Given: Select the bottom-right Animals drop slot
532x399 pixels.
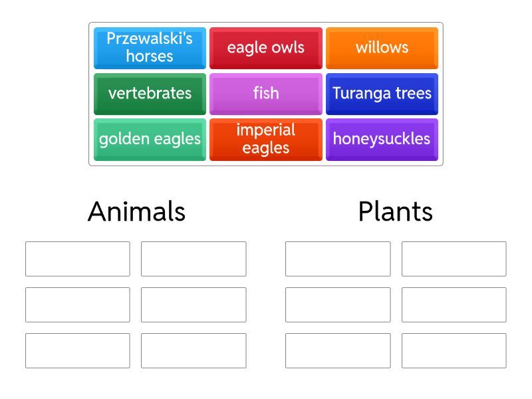Looking at the screenshot, I should (x=194, y=350).
